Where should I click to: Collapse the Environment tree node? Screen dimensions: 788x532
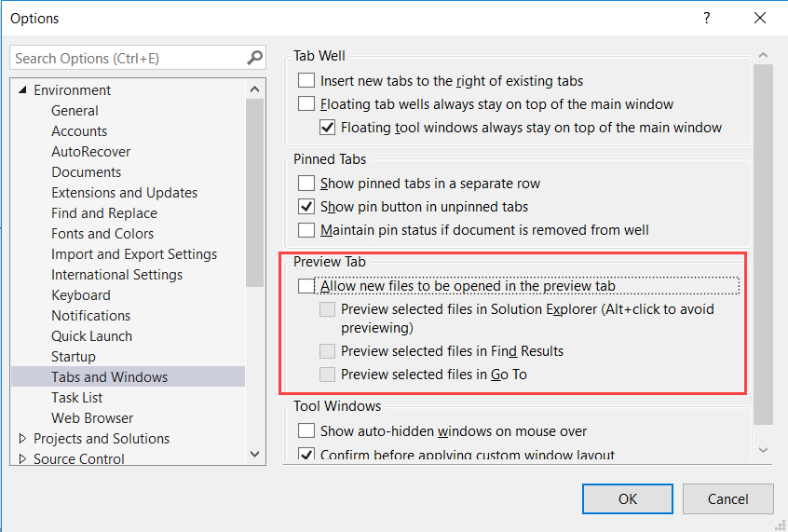[x=23, y=90]
